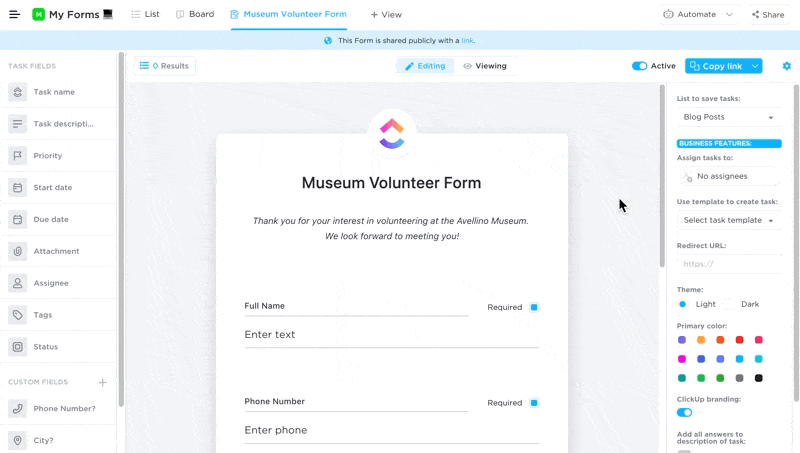Open the public form link
The width and height of the screenshot is (800, 453).
point(467,41)
